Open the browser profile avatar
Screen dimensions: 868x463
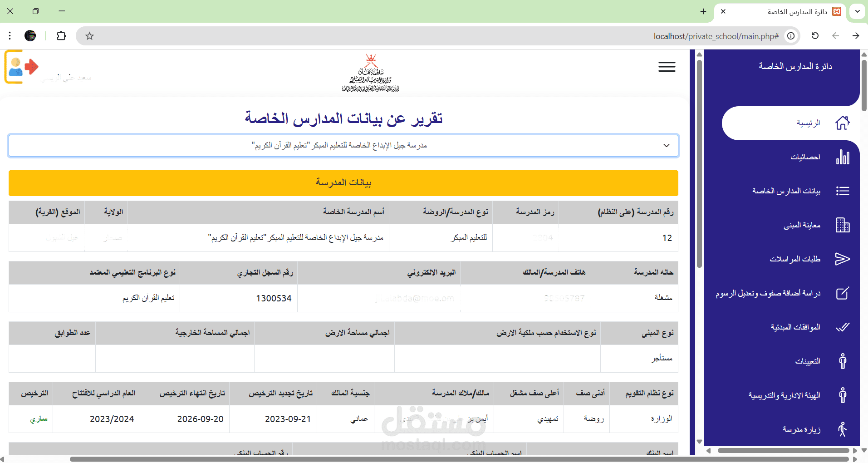point(30,36)
